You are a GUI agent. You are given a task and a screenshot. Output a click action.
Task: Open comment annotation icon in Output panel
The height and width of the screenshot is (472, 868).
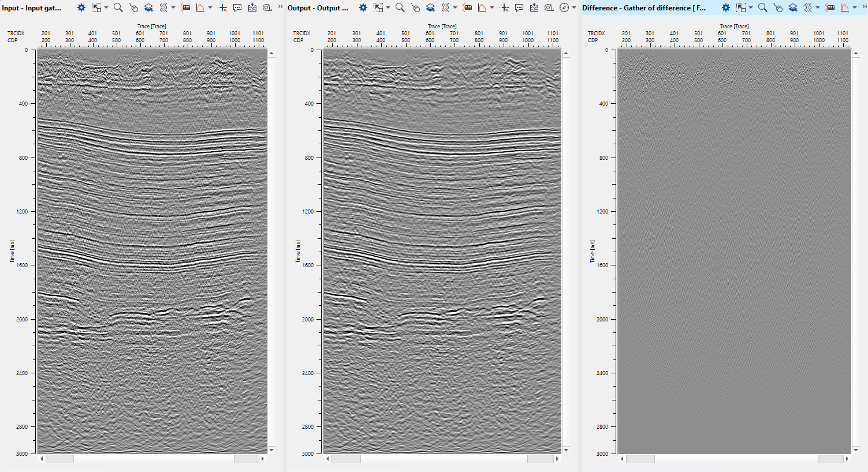519,8
